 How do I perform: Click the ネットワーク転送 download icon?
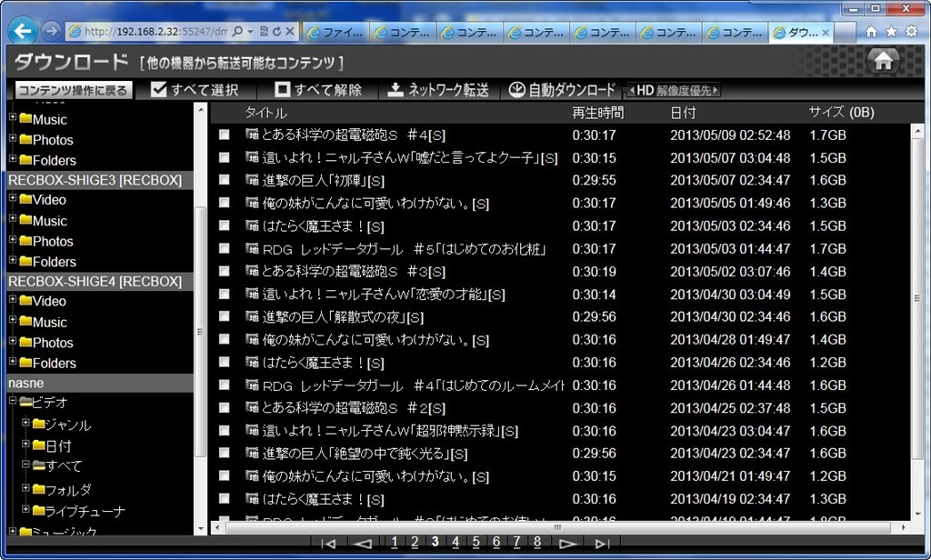(x=395, y=90)
